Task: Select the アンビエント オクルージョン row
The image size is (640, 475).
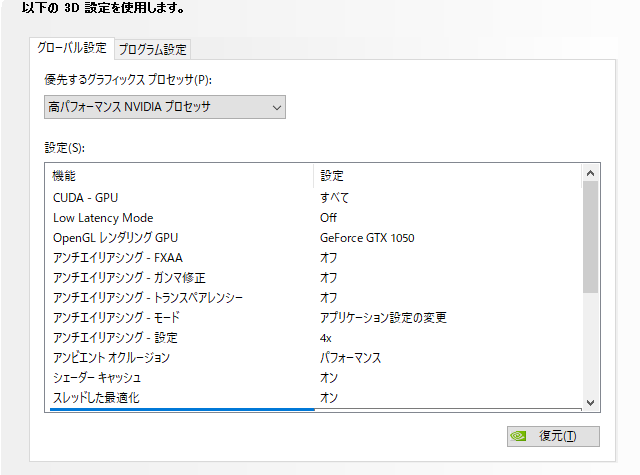Action: tap(316, 357)
